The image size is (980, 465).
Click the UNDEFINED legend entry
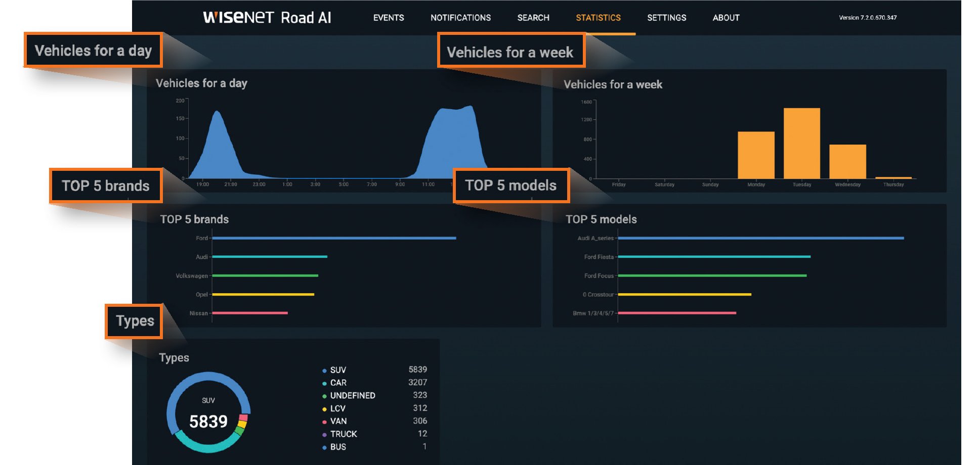click(x=352, y=396)
